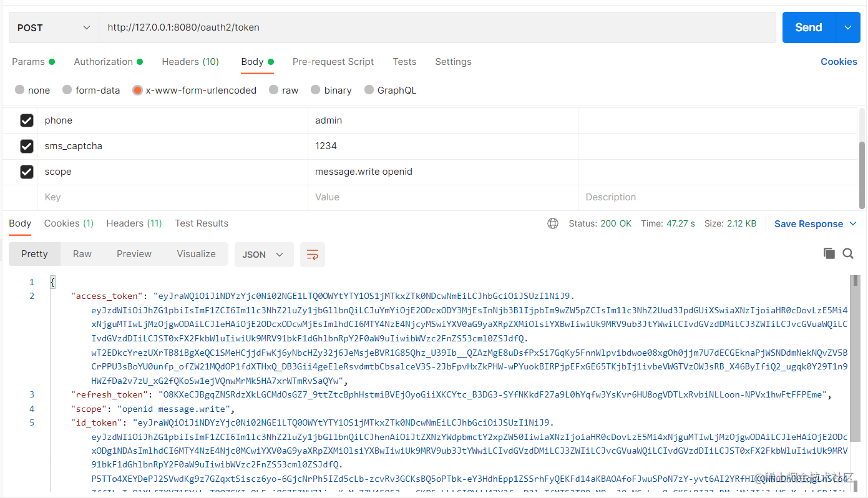Switch response view to Raw
The width and height of the screenshot is (868, 498).
point(82,253)
